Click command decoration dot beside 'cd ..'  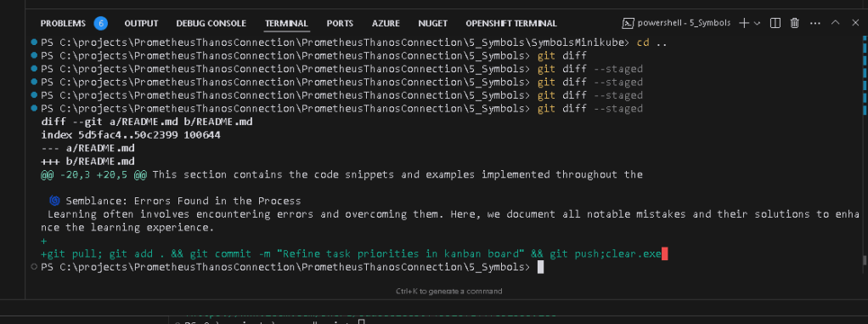click(34, 42)
